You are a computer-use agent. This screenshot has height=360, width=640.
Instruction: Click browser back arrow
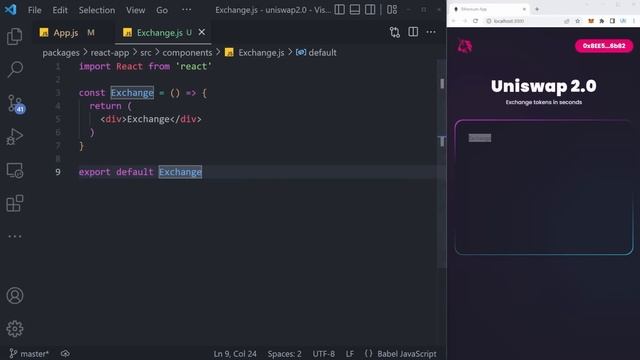(453, 21)
